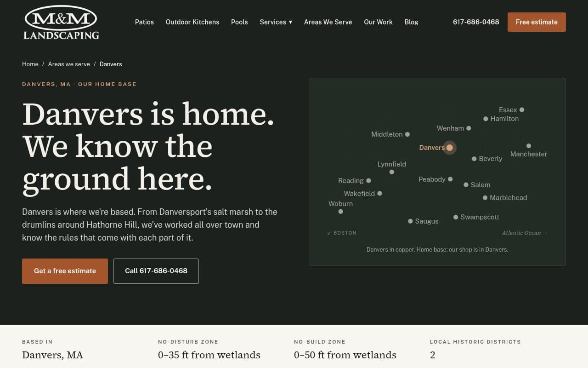Open the Pools menu item

239,22
